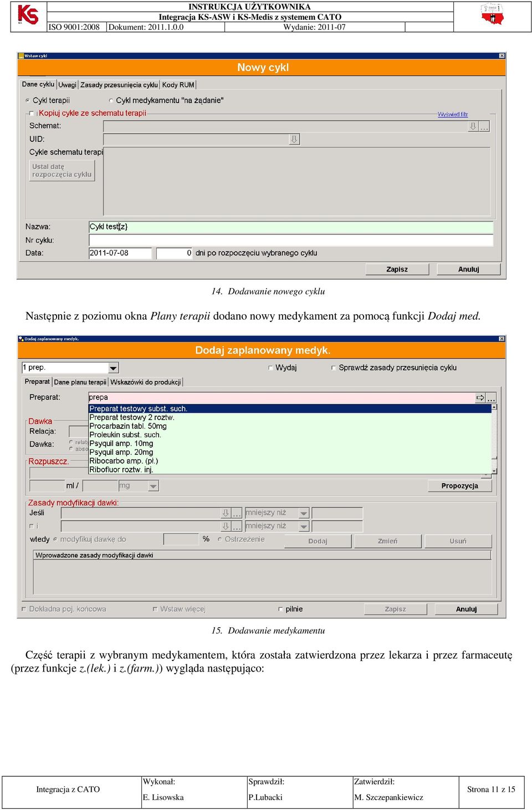Click the ellipsis button next to Preparat field
532x810 pixels.
[x=491, y=398]
